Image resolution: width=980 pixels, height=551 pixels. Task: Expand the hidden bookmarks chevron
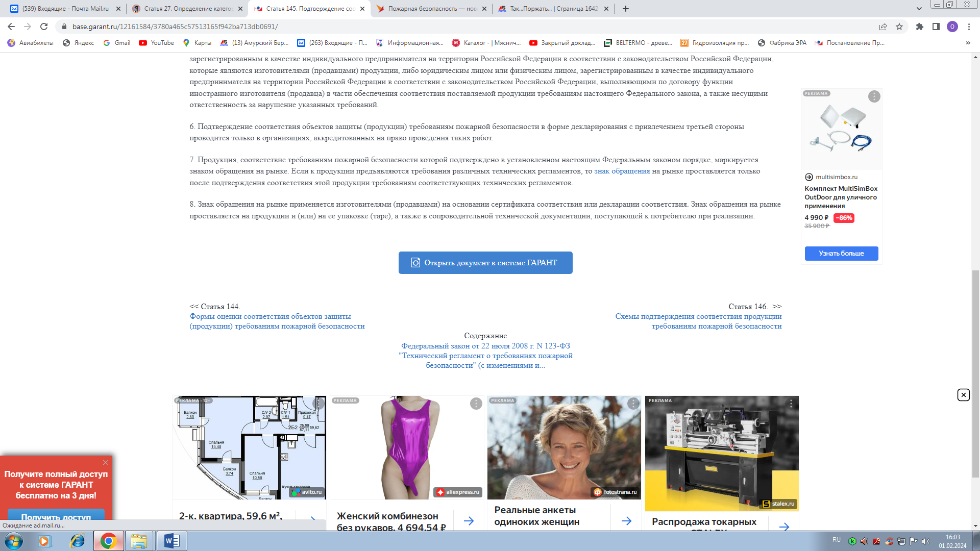pos(968,43)
